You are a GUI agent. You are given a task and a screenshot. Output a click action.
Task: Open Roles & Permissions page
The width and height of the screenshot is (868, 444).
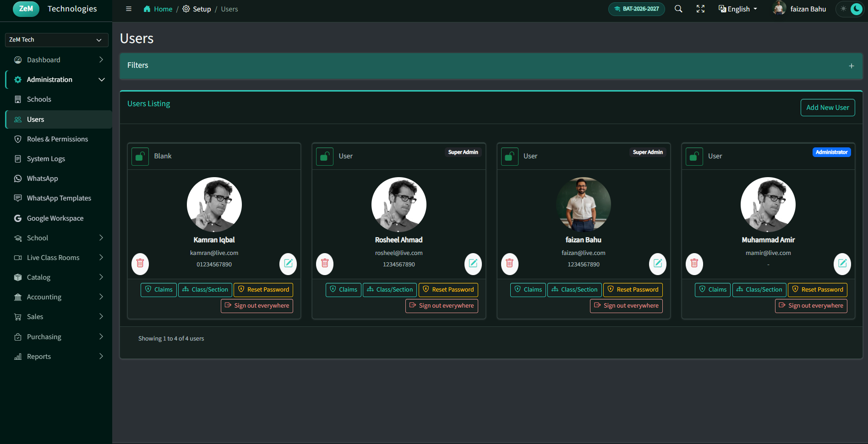(59, 139)
